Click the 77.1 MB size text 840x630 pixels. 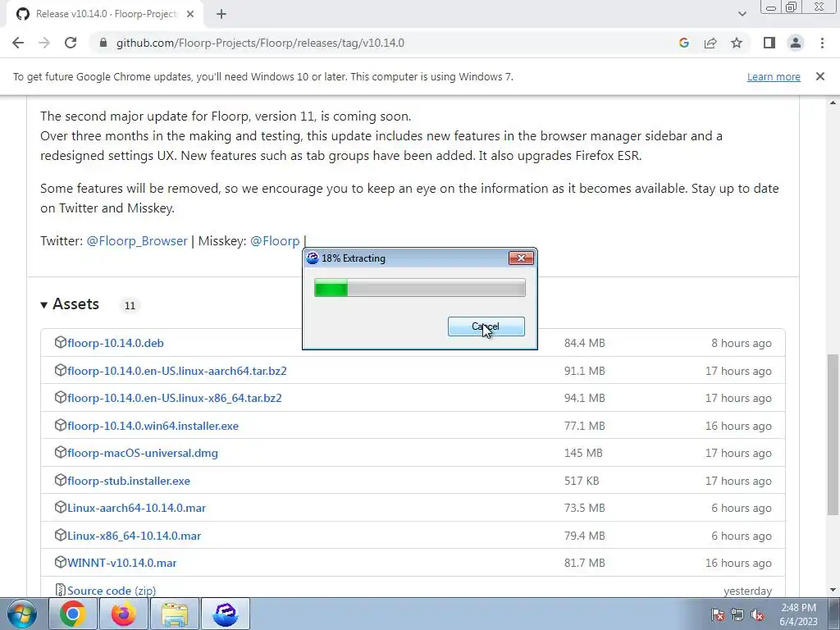point(584,426)
